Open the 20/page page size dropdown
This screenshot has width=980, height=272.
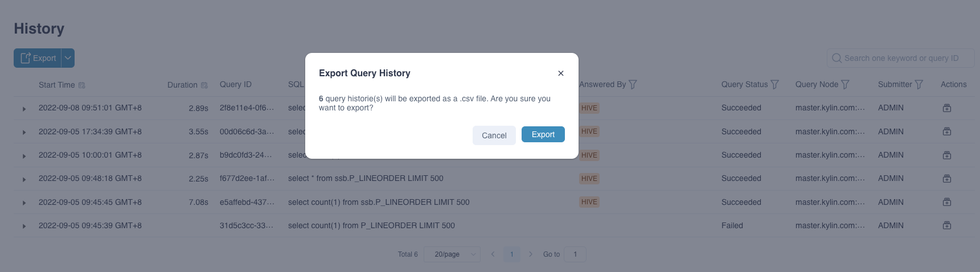click(452, 254)
